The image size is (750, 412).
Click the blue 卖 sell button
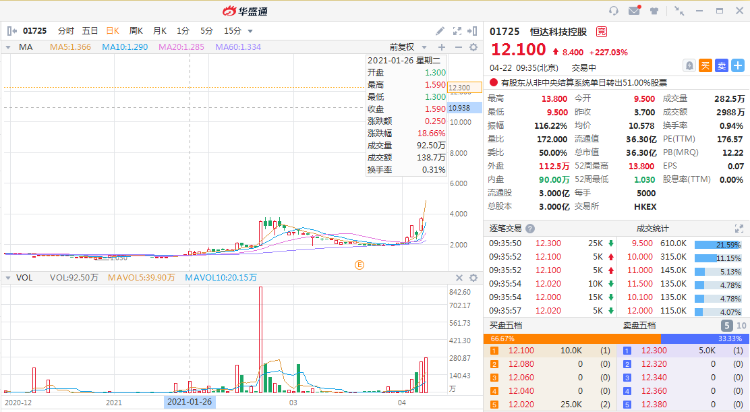pyautogui.click(x=722, y=66)
